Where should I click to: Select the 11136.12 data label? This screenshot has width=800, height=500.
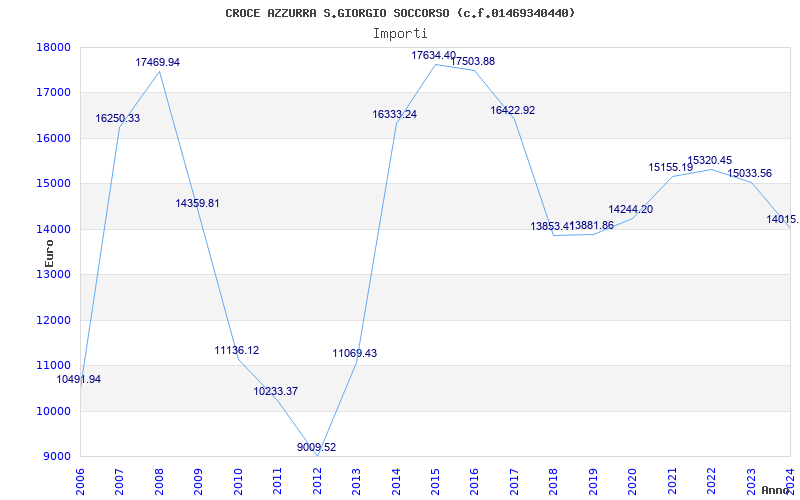coord(237,351)
